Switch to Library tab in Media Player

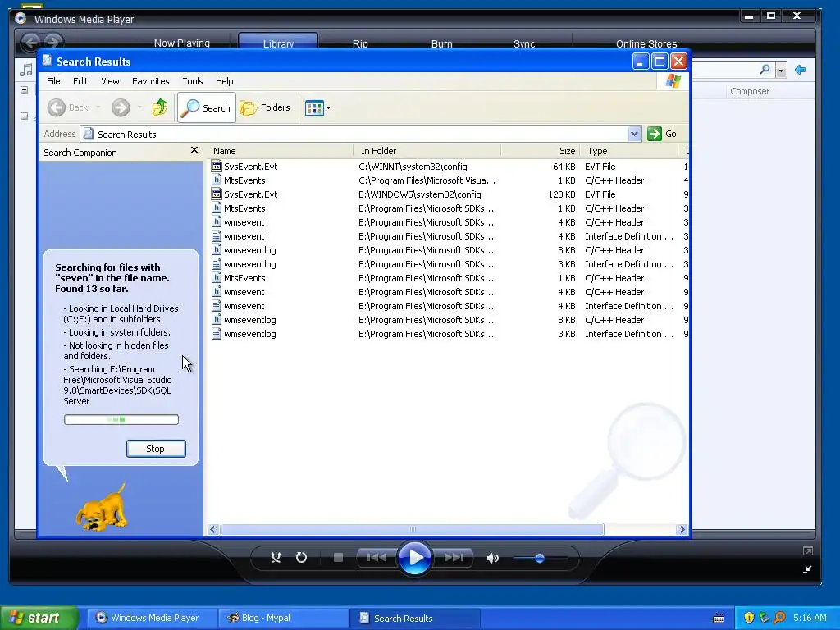click(278, 43)
